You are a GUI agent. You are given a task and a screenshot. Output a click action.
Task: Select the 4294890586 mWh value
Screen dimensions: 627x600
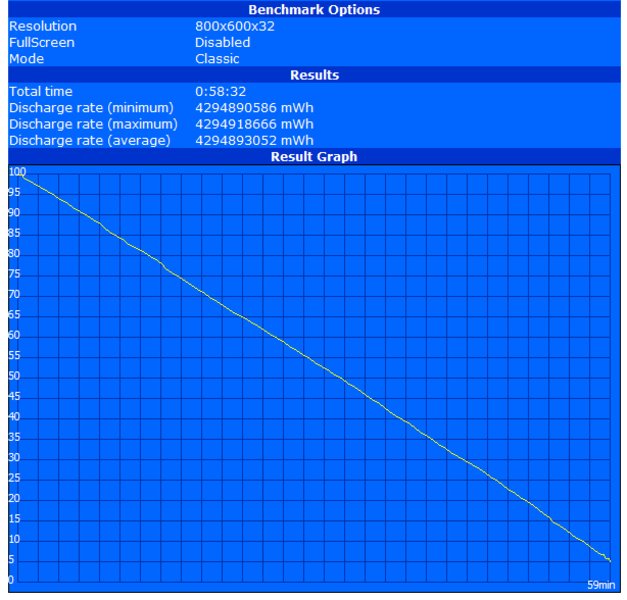pos(254,108)
